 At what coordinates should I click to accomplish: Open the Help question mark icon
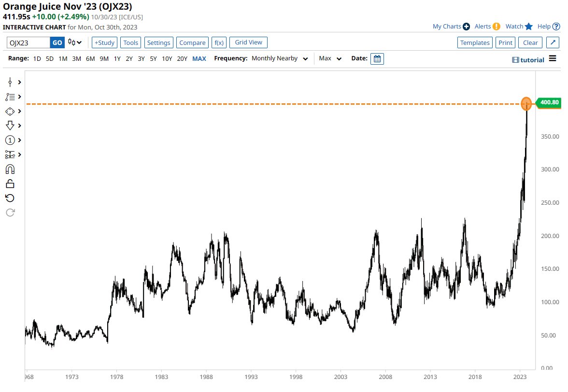(556, 27)
